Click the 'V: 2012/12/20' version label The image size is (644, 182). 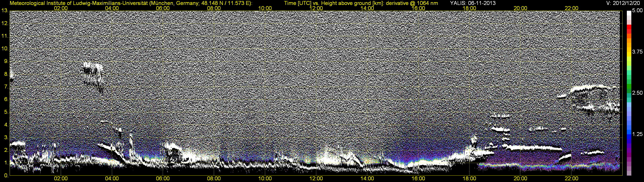coord(623,3)
